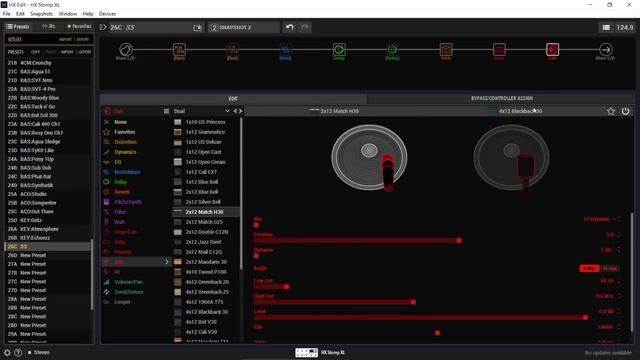The height and width of the screenshot is (360, 640).
Task: Click the High Cut slider handle
Action: pos(413,302)
